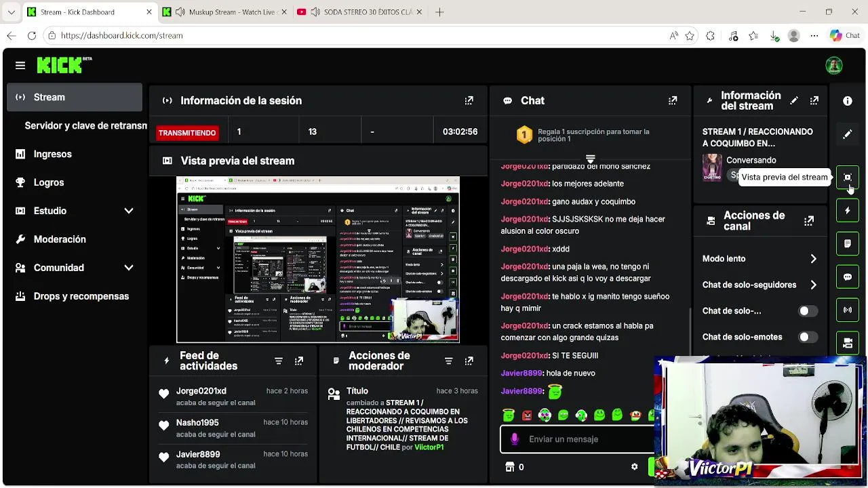Switch to Muskup Stream browser tab

click(x=224, y=12)
